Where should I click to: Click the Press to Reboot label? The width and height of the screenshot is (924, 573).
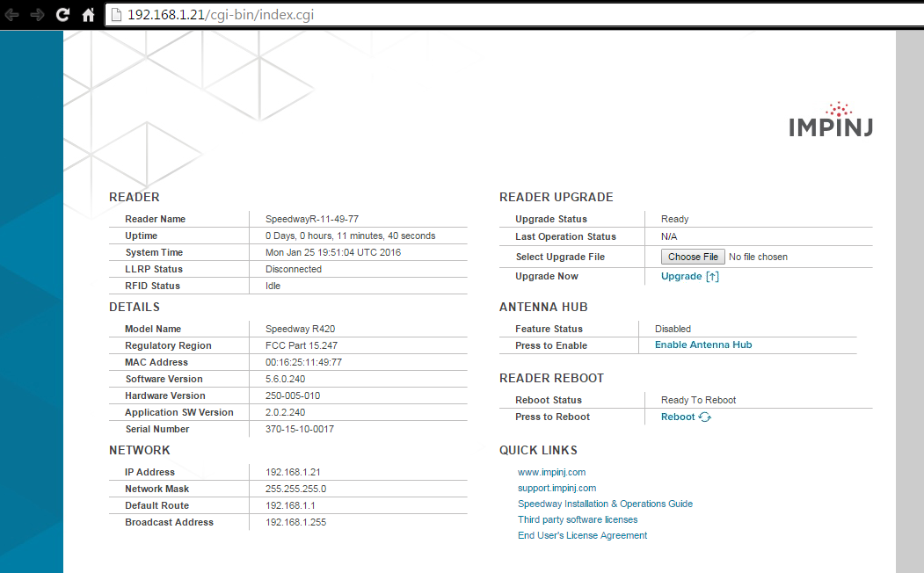552,417
